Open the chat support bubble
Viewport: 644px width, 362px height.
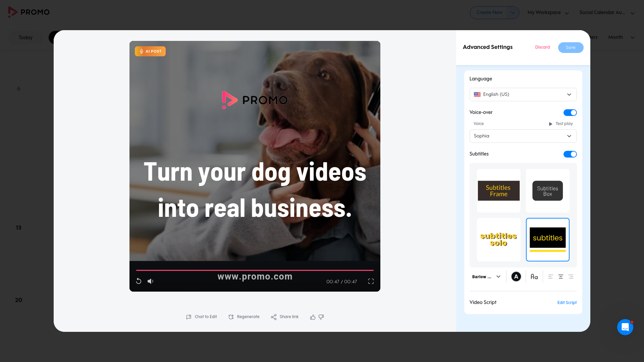tap(625, 327)
